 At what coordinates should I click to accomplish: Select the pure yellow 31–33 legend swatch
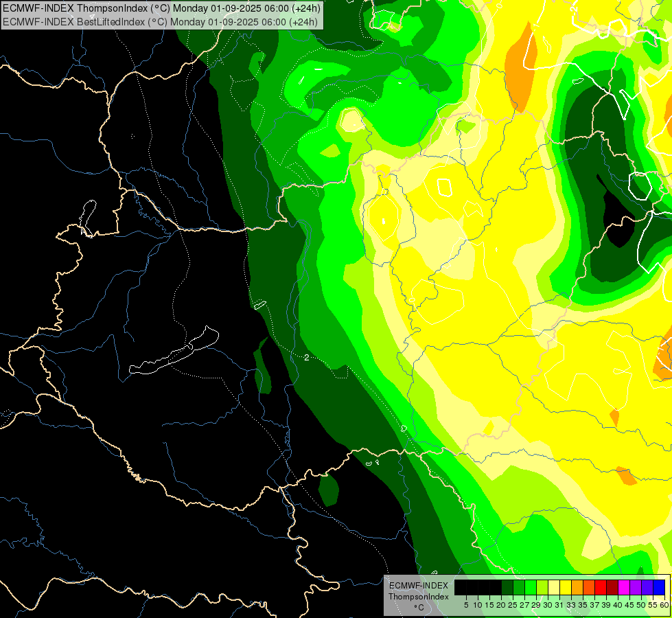pyautogui.click(x=566, y=587)
